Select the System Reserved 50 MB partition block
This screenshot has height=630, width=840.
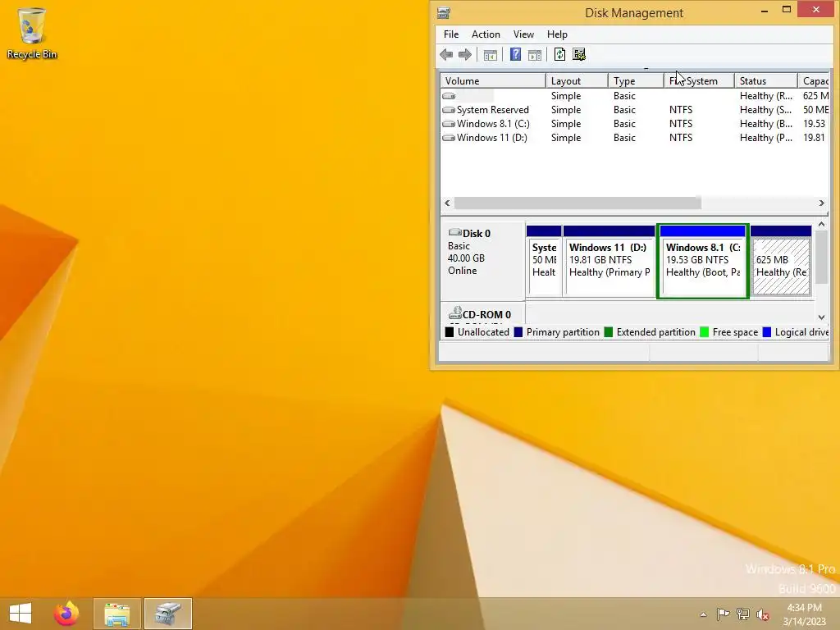click(x=544, y=261)
